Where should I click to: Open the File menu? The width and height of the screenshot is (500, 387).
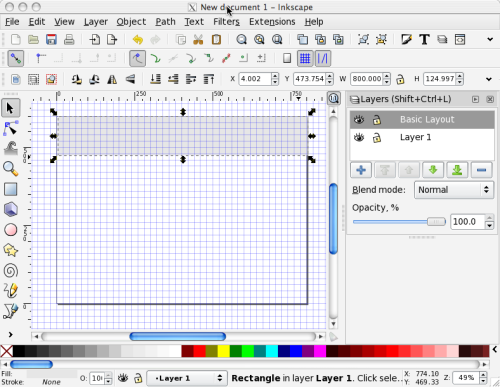pyautogui.click(x=12, y=22)
